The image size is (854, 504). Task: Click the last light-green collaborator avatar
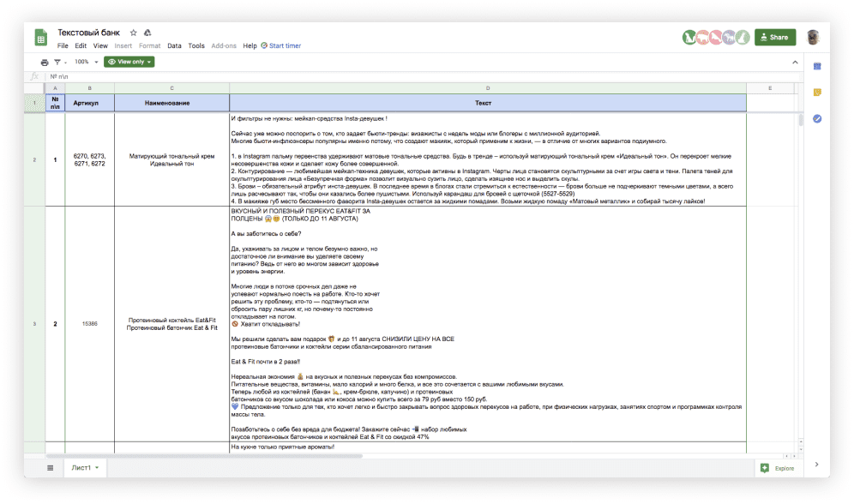(743, 38)
